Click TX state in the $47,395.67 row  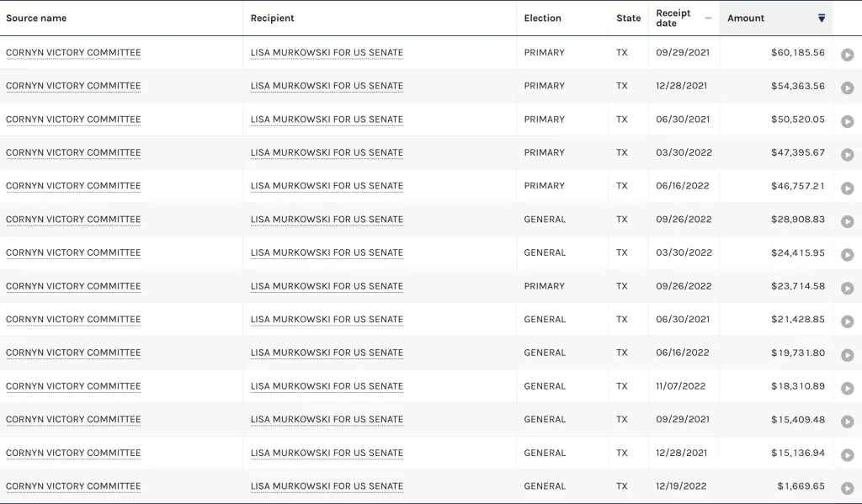coord(622,152)
